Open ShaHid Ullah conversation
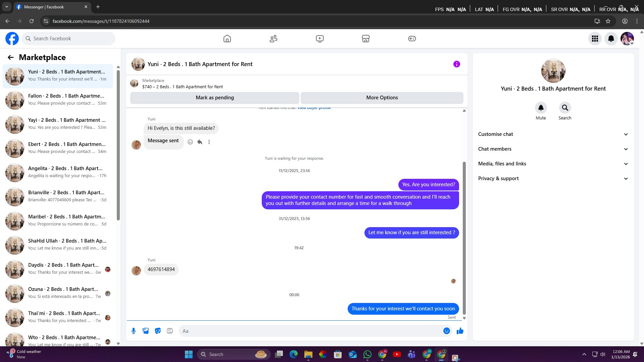The width and height of the screenshot is (644, 362). point(58,245)
